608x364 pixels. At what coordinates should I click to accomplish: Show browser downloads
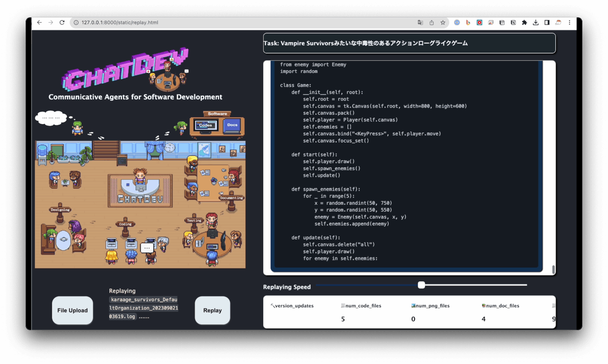point(536,22)
